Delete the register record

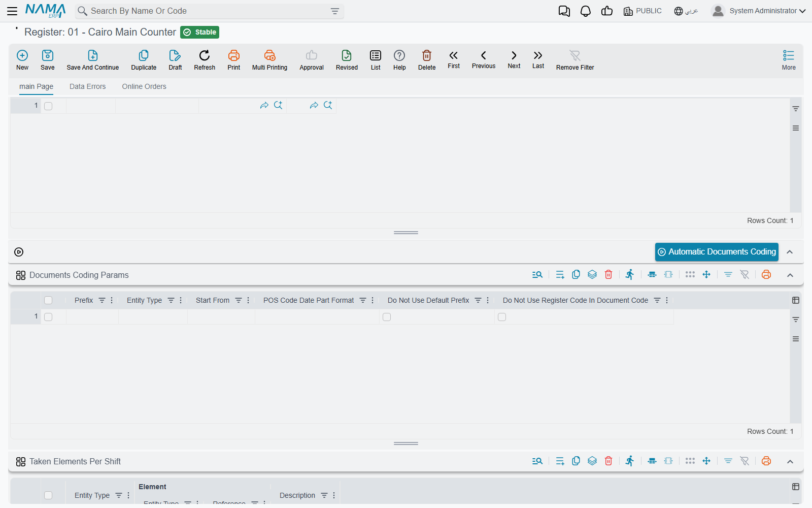pos(427,60)
